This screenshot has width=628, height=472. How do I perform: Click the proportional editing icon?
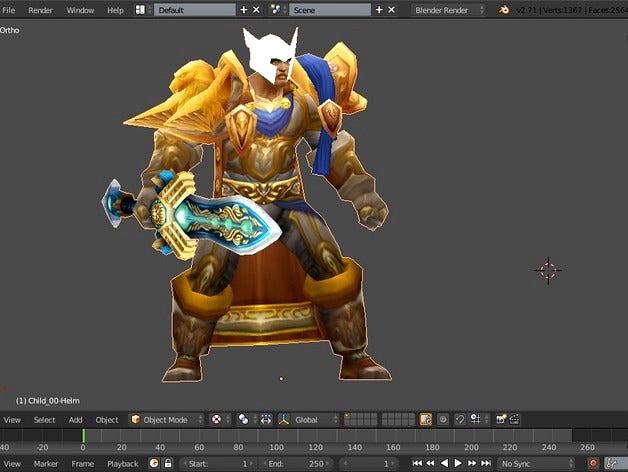(443, 419)
